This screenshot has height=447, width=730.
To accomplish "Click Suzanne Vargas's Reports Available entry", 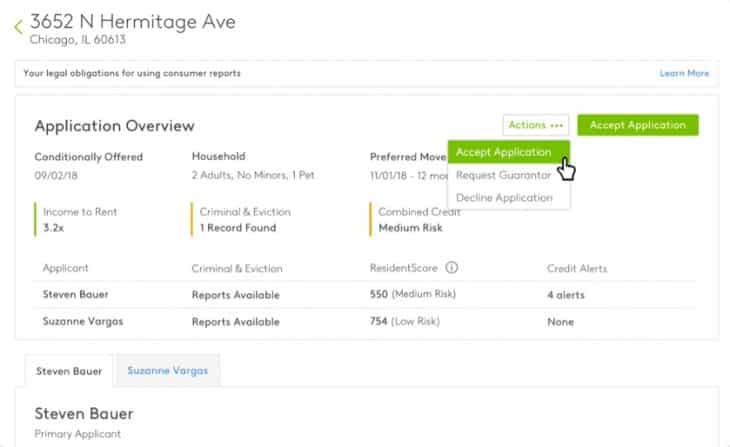I will (236, 322).
